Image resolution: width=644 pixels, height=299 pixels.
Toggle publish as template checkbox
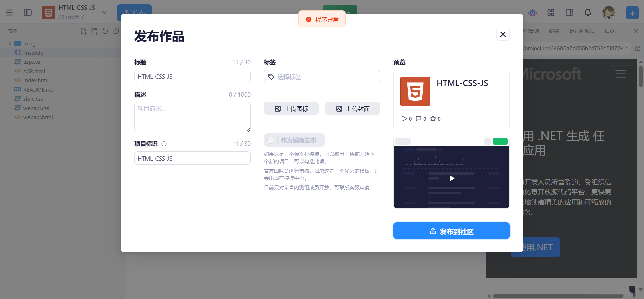(x=271, y=140)
